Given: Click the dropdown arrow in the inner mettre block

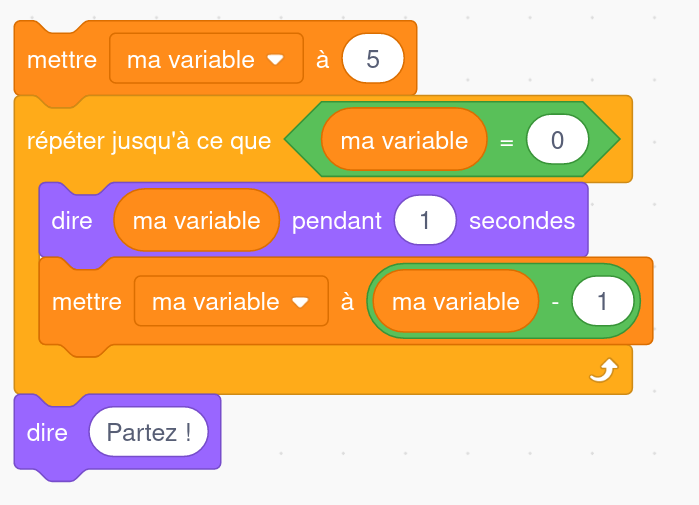Looking at the screenshot, I should 300,302.
